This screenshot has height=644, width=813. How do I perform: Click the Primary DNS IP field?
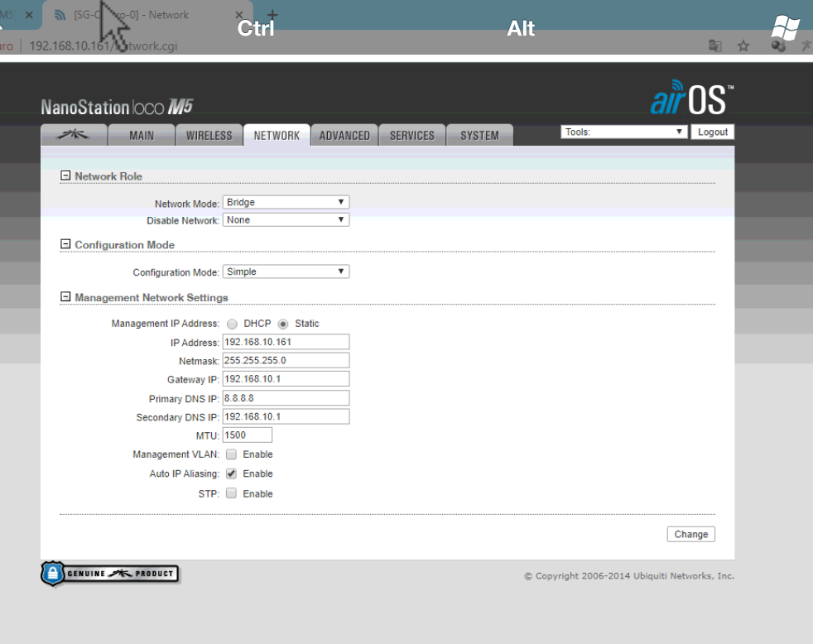point(286,398)
